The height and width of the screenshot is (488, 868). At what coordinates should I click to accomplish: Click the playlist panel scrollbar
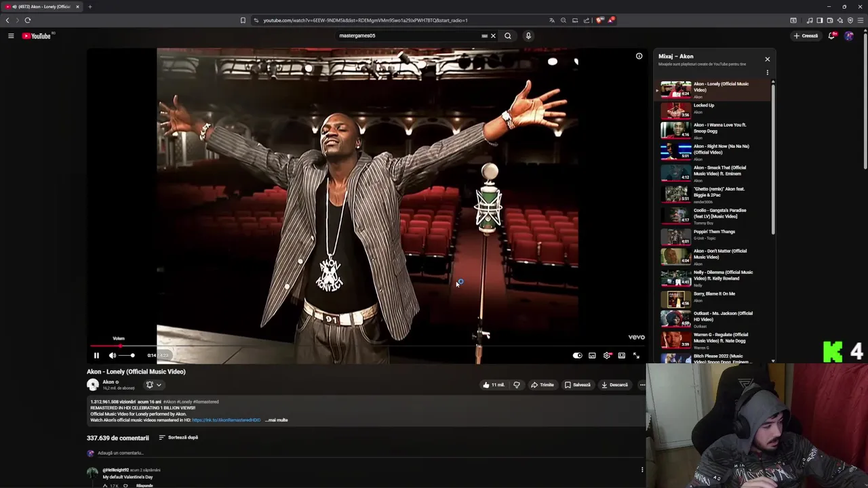click(x=772, y=159)
